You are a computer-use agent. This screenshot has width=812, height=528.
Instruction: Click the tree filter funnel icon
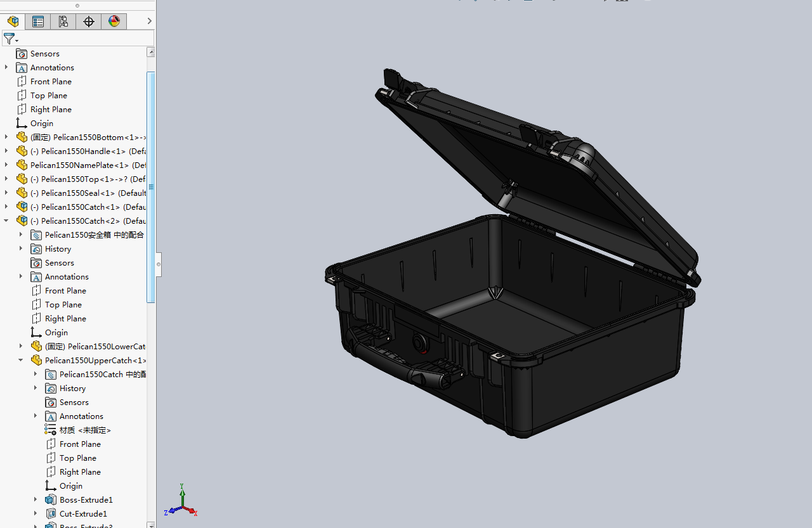(x=9, y=39)
